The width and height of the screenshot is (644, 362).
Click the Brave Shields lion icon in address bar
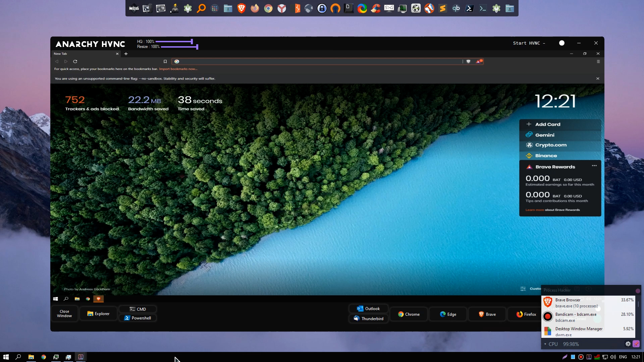(468, 61)
